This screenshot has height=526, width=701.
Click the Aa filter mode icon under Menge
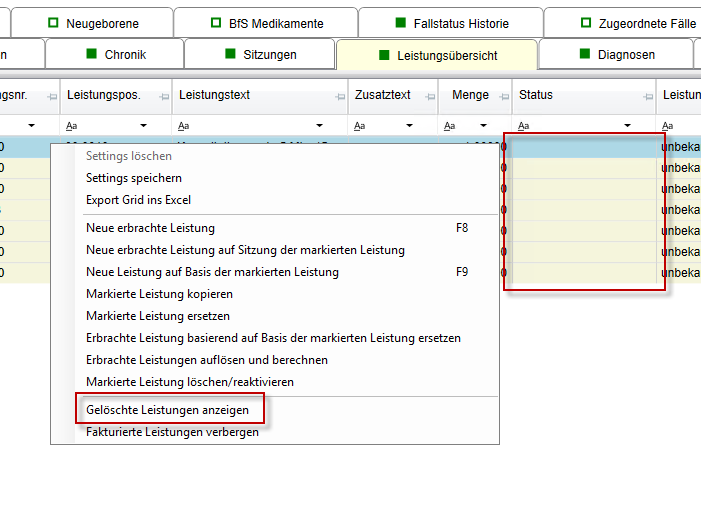[449, 126]
